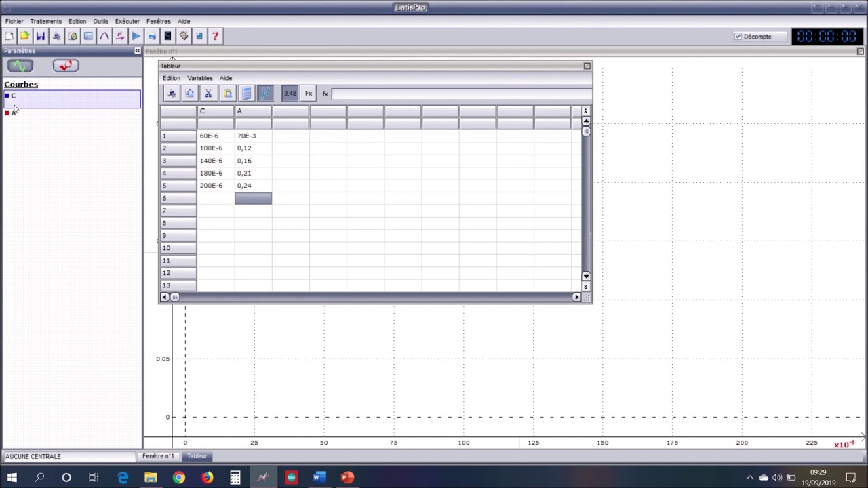Click the red question mark help icon
This screenshot has height=488, width=868.
pos(215,36)
